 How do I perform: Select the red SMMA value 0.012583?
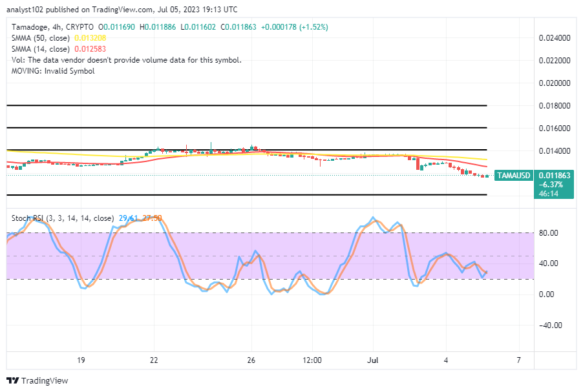[x=90, y=49]
